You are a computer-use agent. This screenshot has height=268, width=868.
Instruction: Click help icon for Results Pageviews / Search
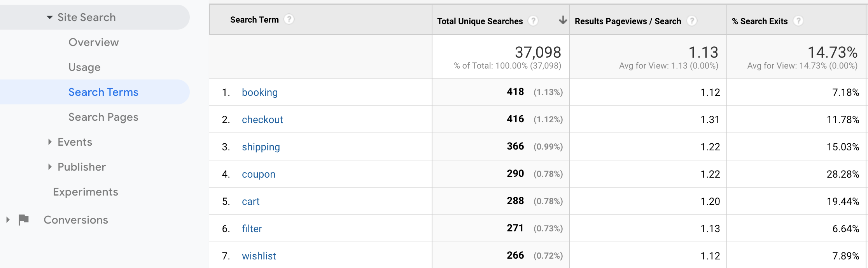(x=691, y=21)
